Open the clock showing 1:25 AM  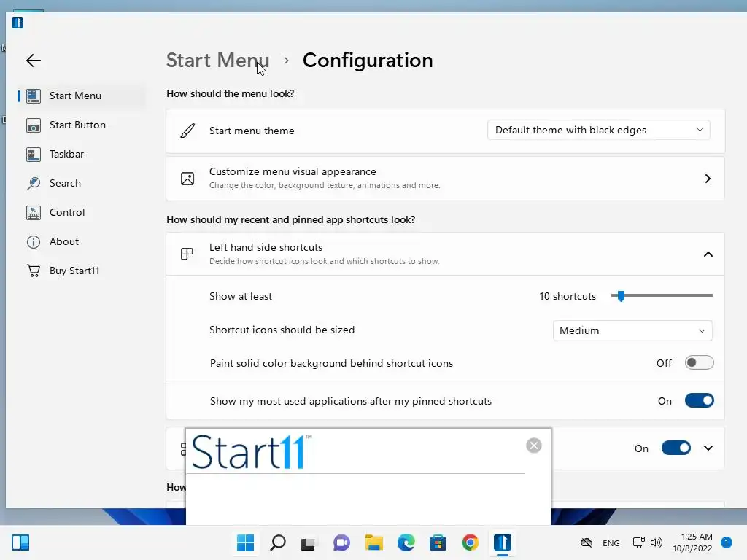pos(693,542)
